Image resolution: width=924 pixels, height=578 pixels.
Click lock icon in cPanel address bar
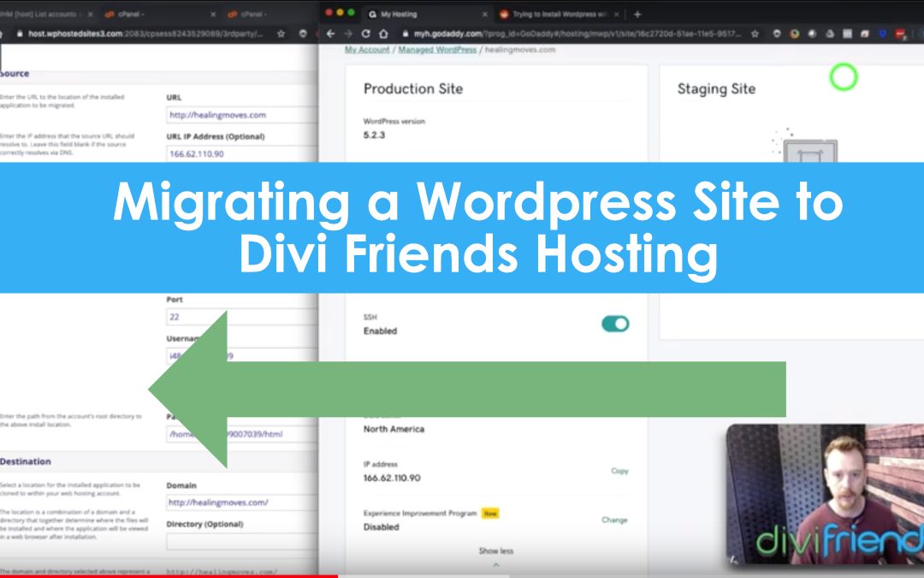[20, 34]
